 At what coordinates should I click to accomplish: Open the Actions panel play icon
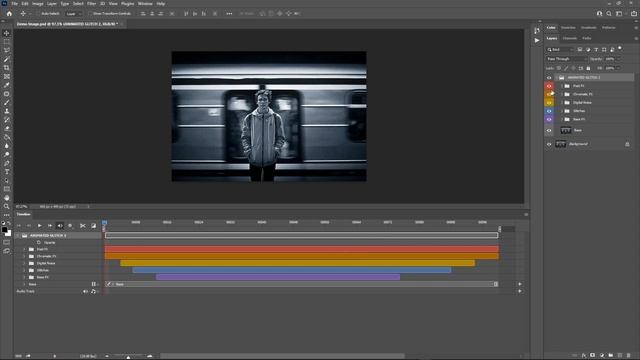tap(537, 40)
